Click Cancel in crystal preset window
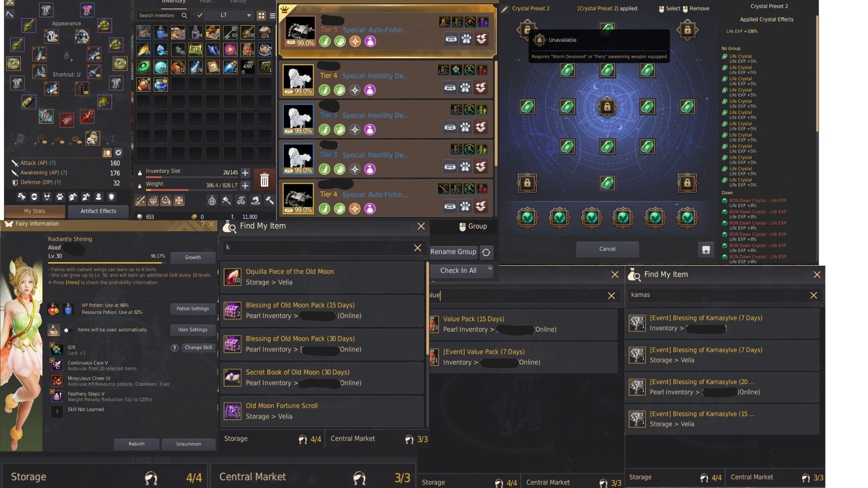Screen dimensions: 868x488 (607, 249)
